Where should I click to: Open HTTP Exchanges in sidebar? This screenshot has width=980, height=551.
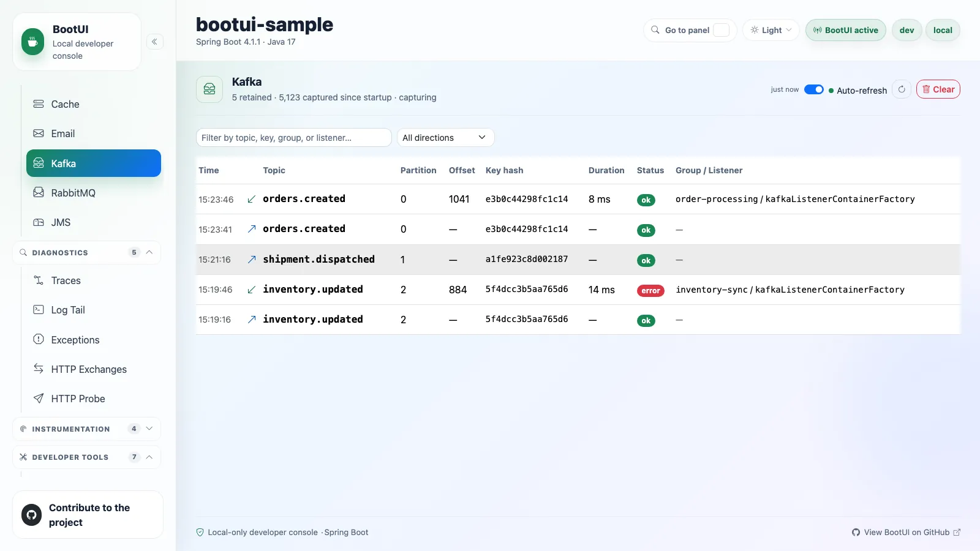94,369
